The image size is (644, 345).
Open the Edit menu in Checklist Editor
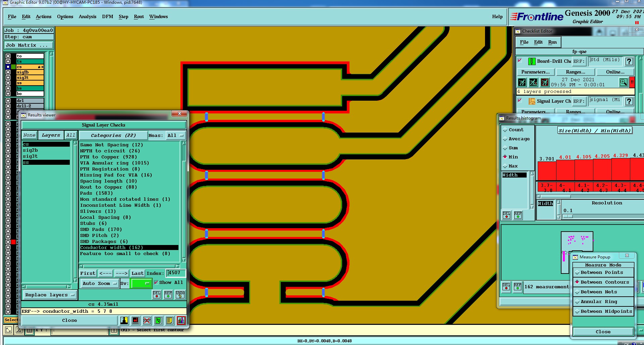pyautogui.click(x=538, y=42)
